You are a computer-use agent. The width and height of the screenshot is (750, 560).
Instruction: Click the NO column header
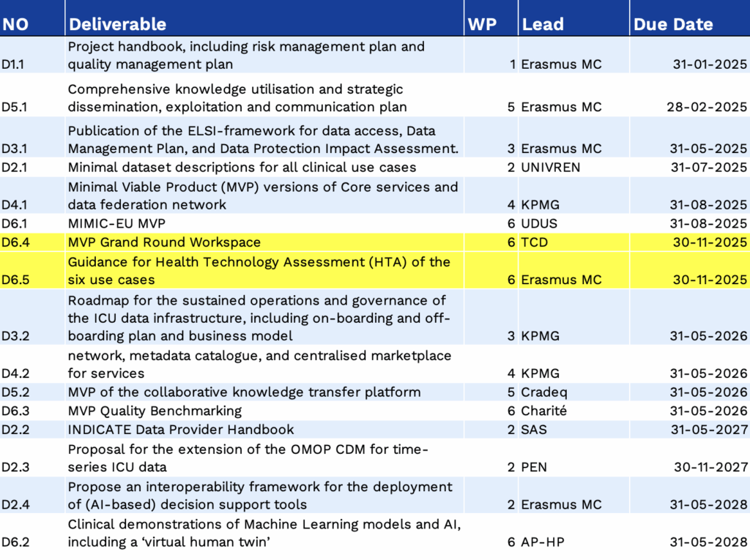(x=15, y=24)
